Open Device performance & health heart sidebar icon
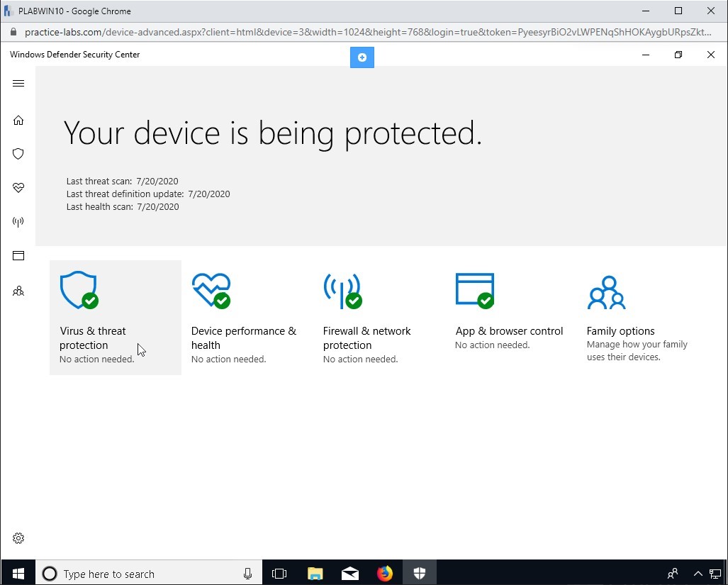This screenshot has width=728, height=585. point(18,188)
